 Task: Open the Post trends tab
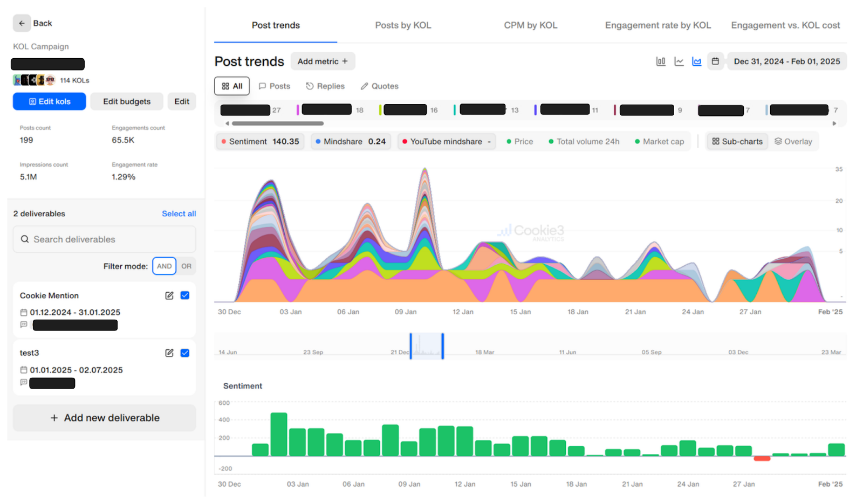(x=276, y=25)
